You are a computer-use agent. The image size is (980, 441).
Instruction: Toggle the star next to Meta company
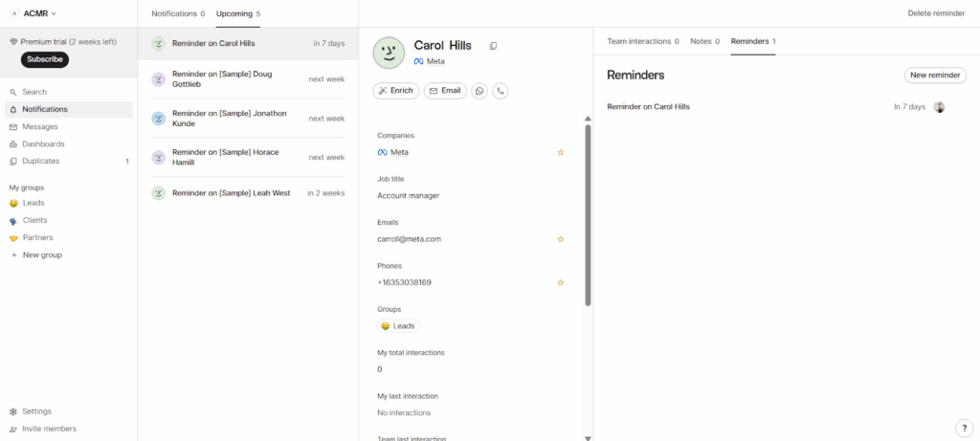pos(561,152)
